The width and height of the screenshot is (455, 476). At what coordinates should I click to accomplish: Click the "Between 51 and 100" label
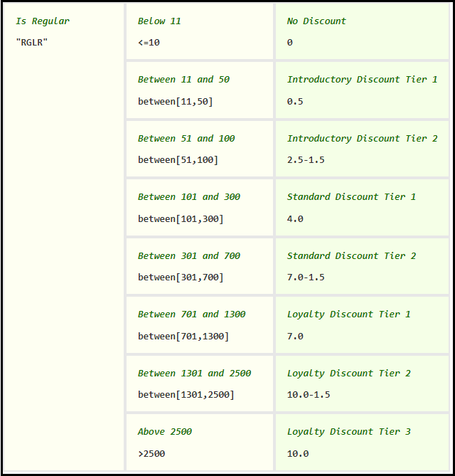(x=186, y=139)
